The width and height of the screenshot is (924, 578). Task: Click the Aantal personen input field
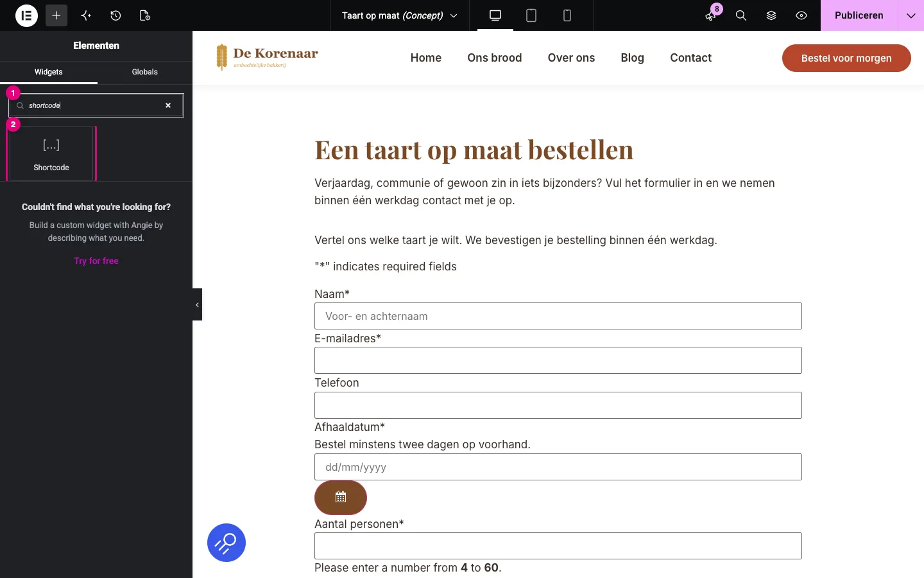558,546
